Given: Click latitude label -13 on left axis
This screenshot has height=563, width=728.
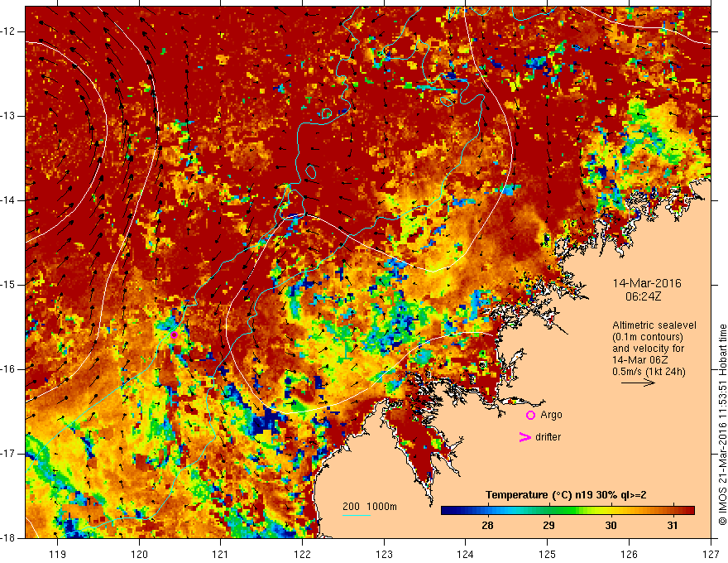Looking at the screenshot, I should coord(8,116).
